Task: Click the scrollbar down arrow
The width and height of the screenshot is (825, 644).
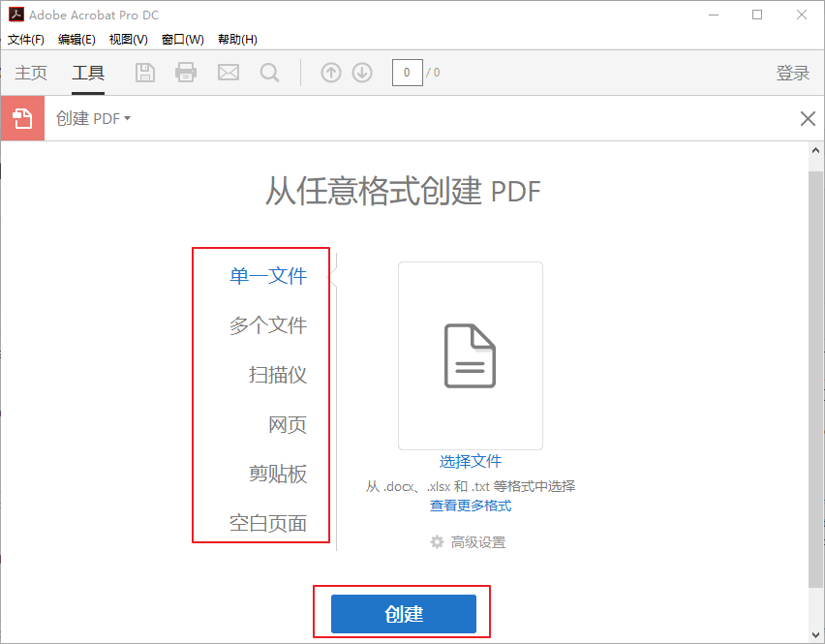Action: [815, 635]
